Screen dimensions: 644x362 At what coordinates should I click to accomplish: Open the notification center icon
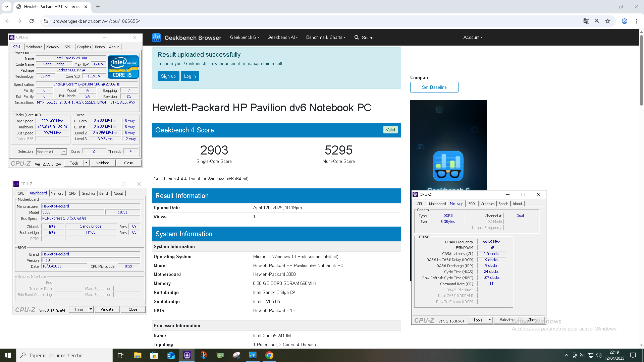tap(633, 355)
